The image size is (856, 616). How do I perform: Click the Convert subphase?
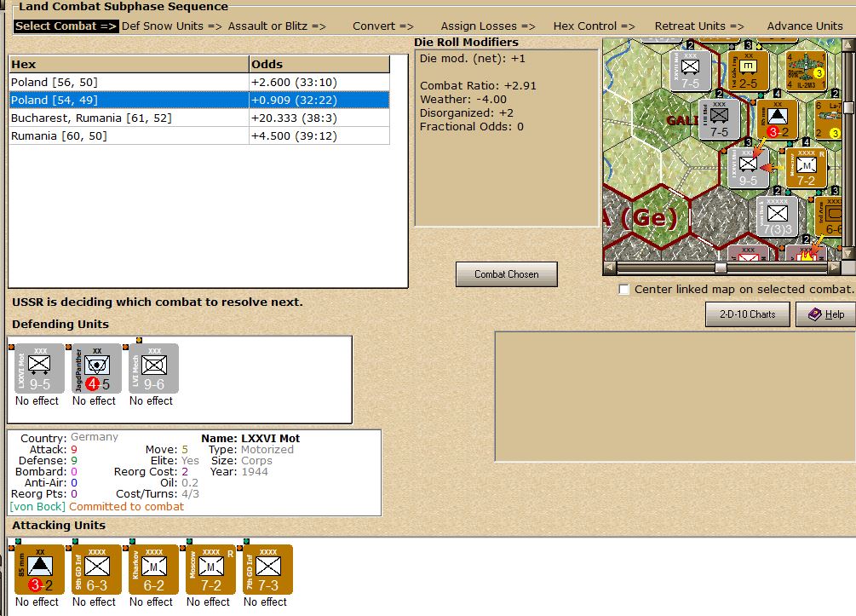[x=383, y=26]
